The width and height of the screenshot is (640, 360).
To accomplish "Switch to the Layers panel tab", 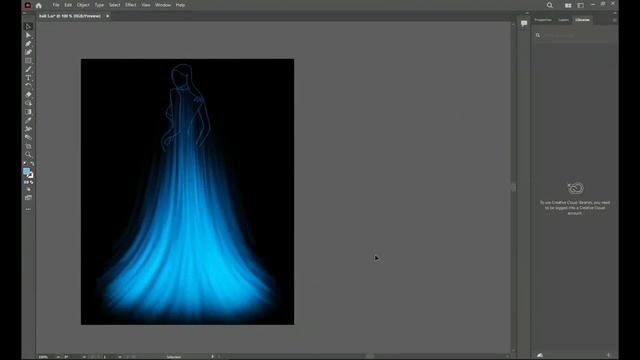I will point(564,20).
